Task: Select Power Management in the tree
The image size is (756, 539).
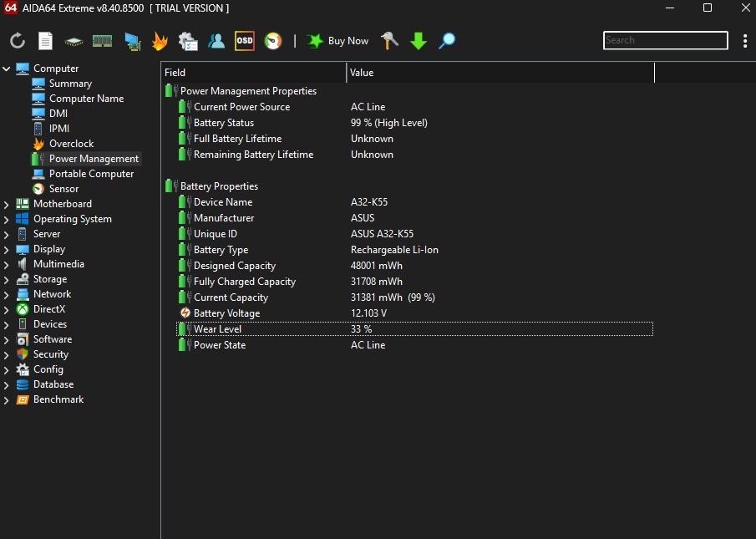Action: click(x=94, y=159)
